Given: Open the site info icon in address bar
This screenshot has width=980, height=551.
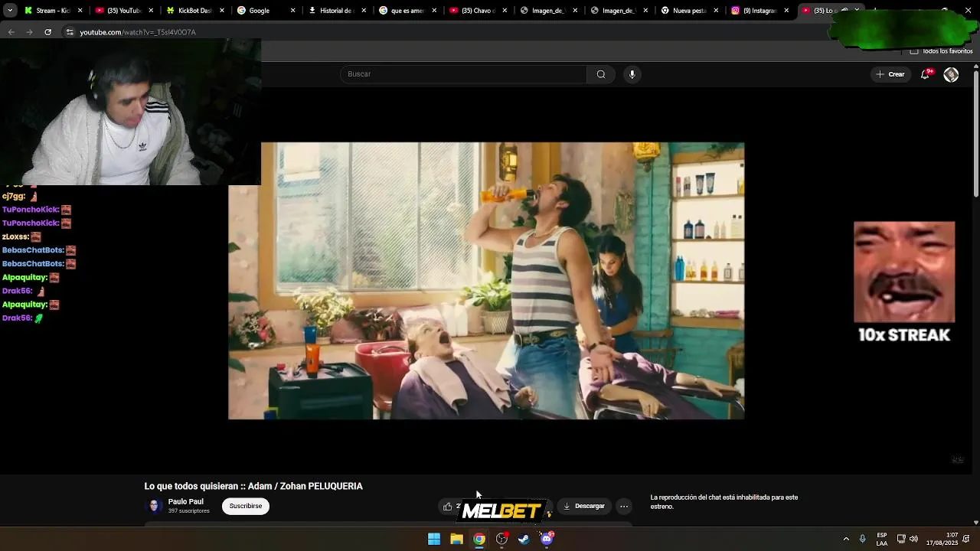Looking at the screenshot, I should coord(70,32).
